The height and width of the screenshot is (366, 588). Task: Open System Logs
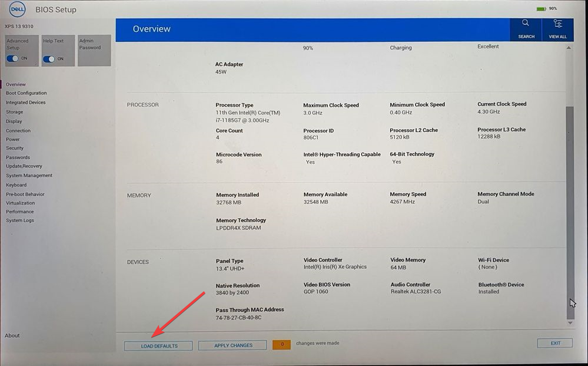click(x=20, y=221)
